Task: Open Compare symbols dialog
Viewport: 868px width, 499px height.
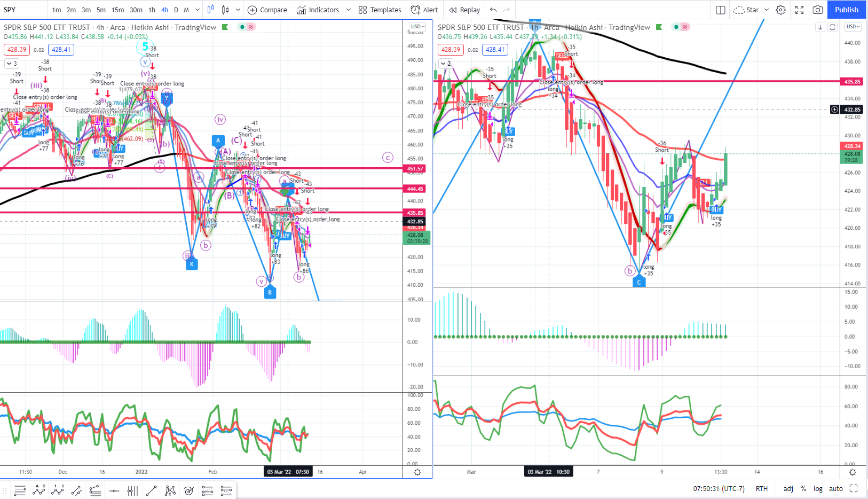Action: click(267, 10)
